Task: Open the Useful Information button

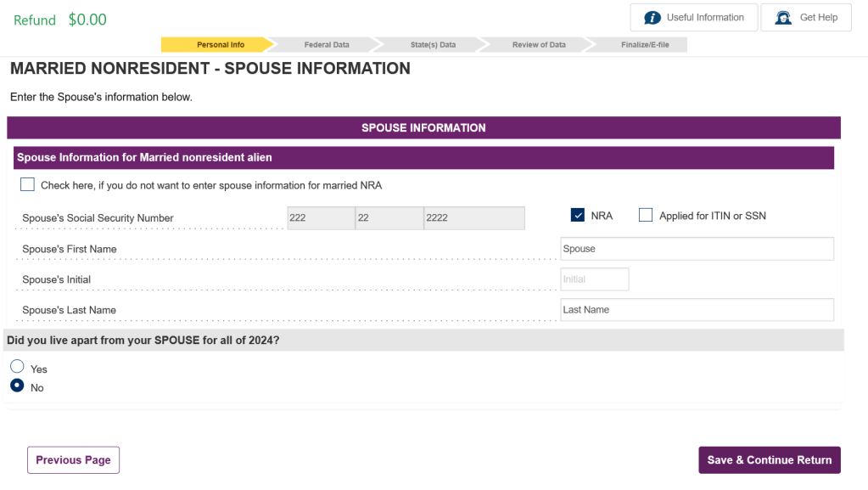Action: click(x=693, y=18)
